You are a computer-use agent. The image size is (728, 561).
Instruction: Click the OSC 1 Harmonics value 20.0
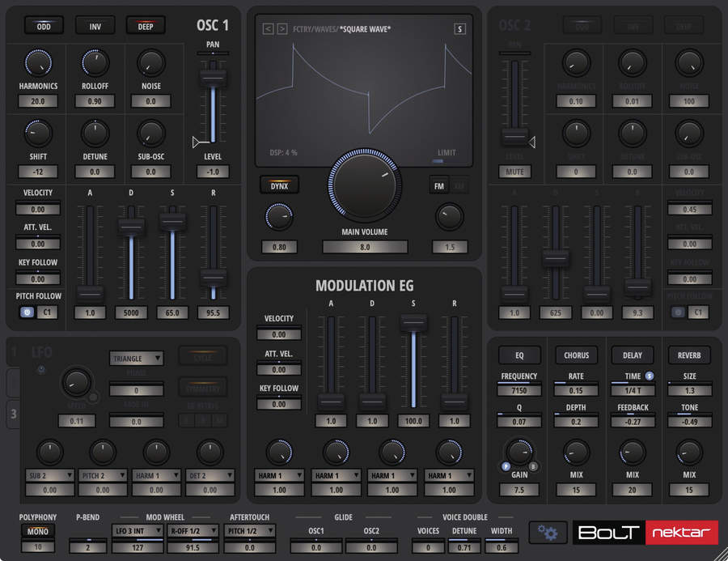[38, 101]
